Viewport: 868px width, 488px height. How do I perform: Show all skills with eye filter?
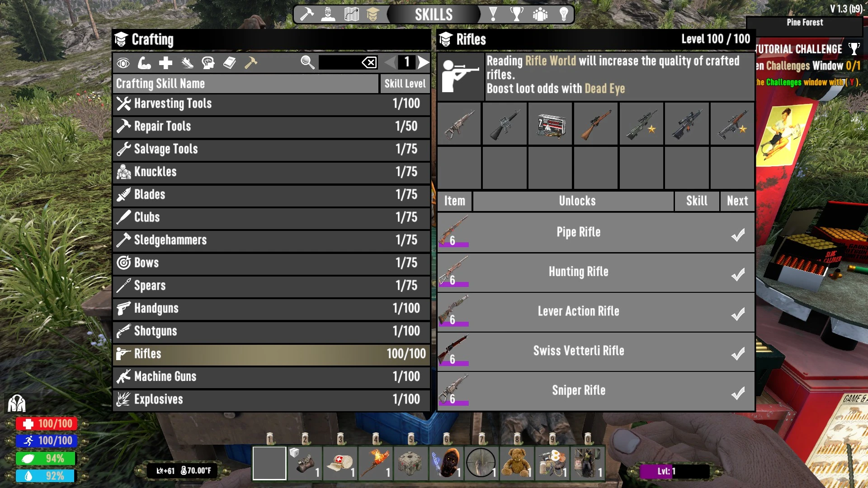pyautogui.click(x=123, y=63)
